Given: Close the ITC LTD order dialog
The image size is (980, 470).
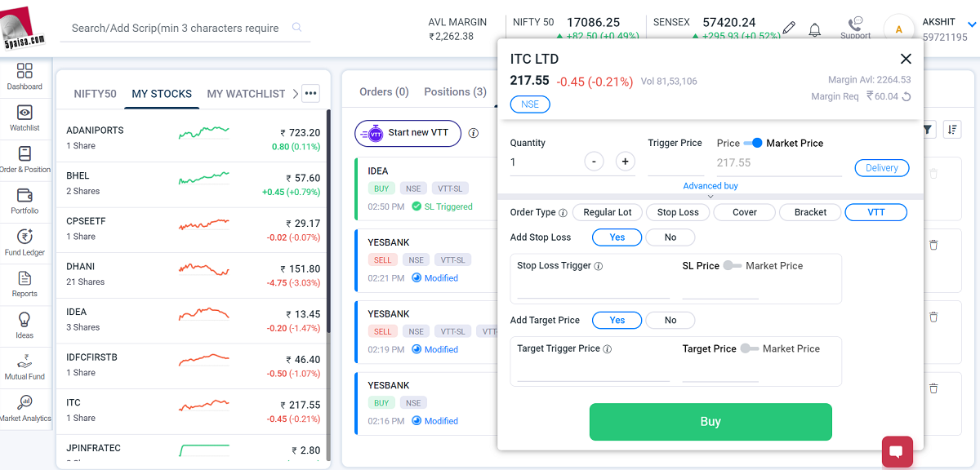Looking at the screenshot, I should [x=906, y=59].
